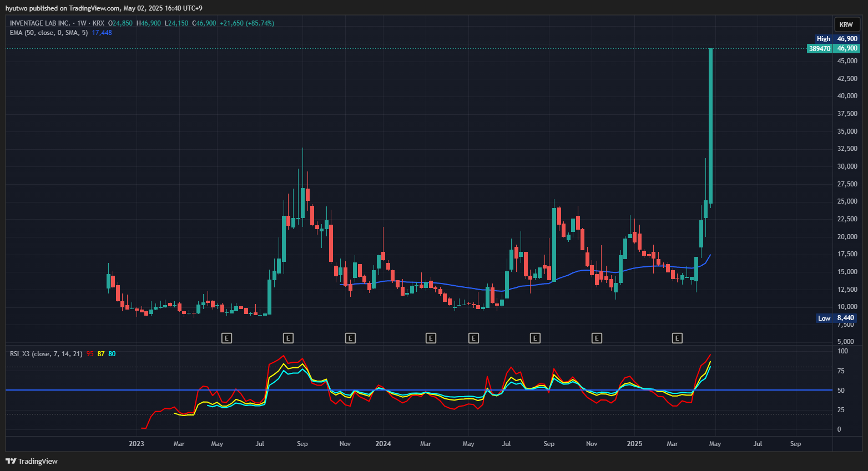
Task: Click the 100 level on RSI axis
Action: [842, 351]
